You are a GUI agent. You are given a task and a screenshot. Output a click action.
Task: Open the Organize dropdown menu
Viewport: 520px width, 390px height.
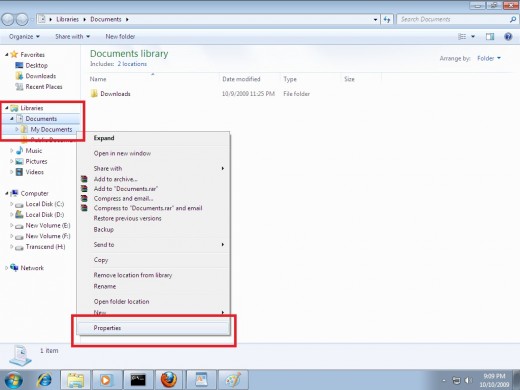pos(24,37)
